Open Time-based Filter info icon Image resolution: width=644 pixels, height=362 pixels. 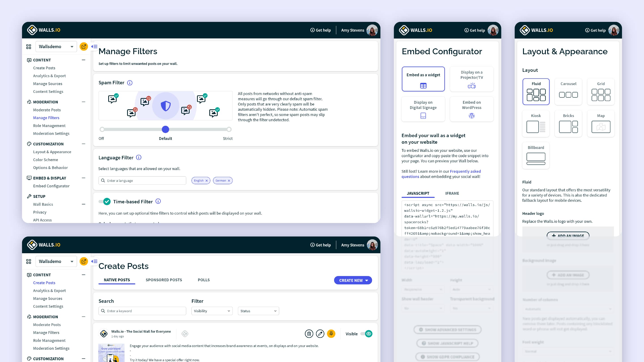tap(158, 201)
